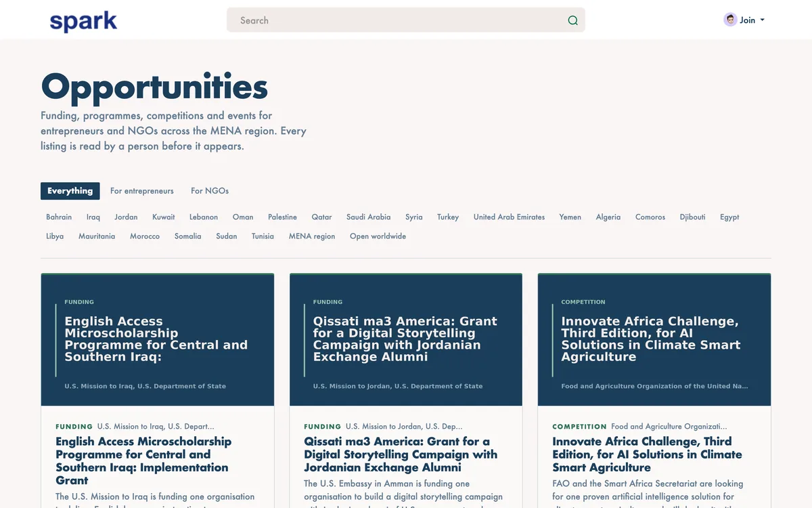The height and width of the screenshot is (508, 812).
Task: Filter by Sudan
Action: point(227,236)
